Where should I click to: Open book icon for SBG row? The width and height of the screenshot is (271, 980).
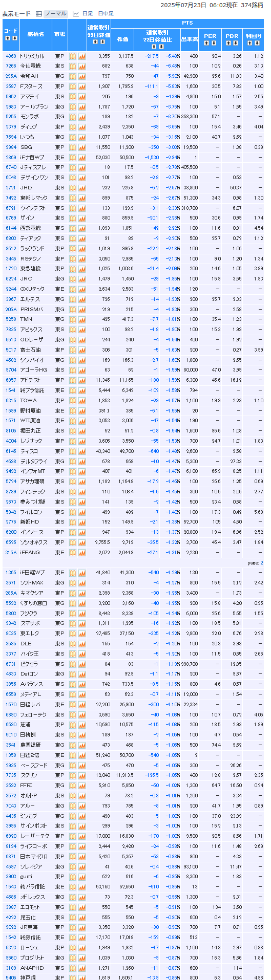click(73, 147)
